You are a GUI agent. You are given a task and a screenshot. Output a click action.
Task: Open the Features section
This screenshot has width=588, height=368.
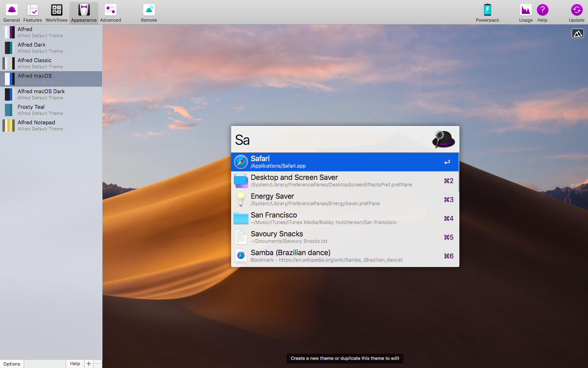point(32,12)
